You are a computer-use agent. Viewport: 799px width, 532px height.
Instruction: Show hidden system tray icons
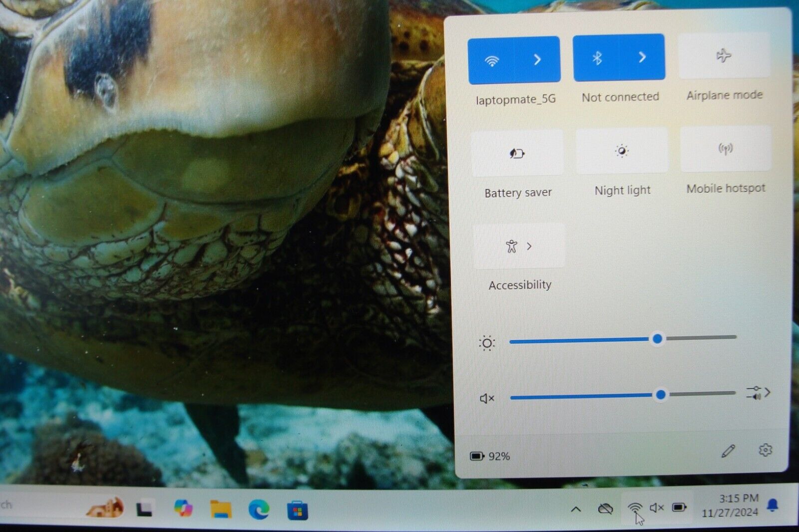(576, 509)
